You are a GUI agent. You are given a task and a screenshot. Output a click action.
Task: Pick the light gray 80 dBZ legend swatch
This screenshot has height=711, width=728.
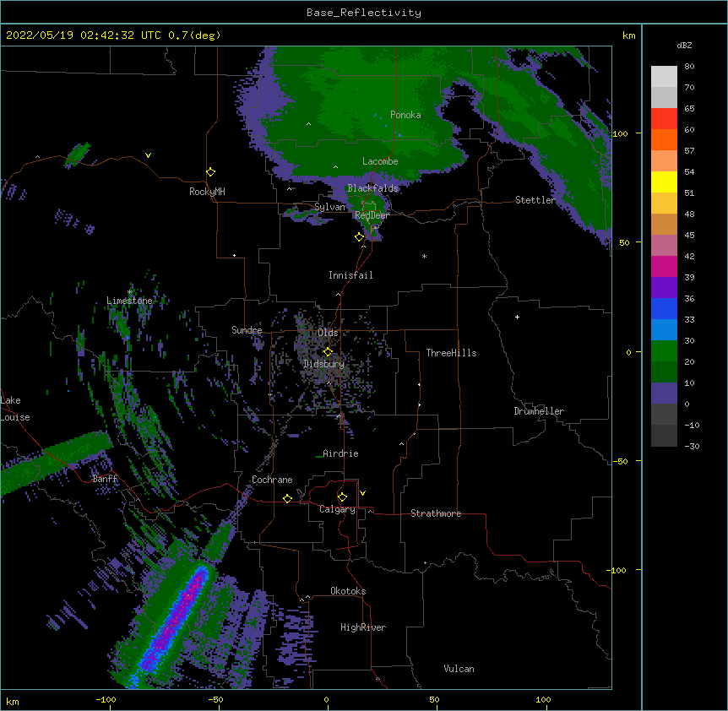(664, 77)
